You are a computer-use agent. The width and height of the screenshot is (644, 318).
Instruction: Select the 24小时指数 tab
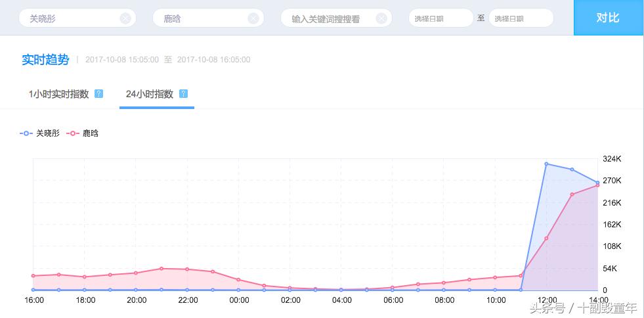(150, 94)
